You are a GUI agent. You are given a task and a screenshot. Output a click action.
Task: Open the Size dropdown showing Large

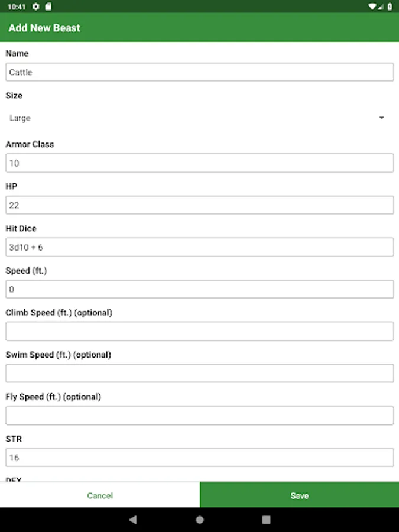click(195, 118)
